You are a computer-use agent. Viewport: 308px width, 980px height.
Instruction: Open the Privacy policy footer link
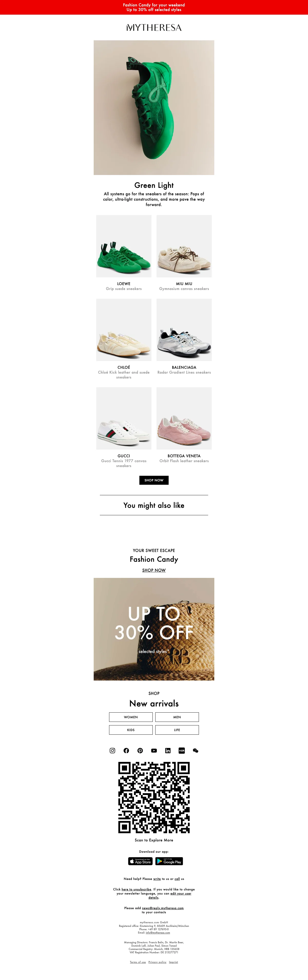[157, 962]
